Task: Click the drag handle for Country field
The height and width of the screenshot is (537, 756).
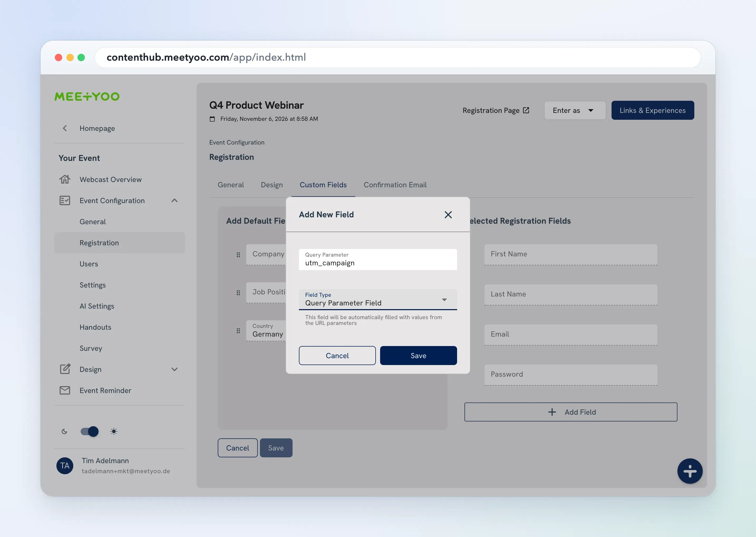Action: pyautogui.click(x=238, y=331)
